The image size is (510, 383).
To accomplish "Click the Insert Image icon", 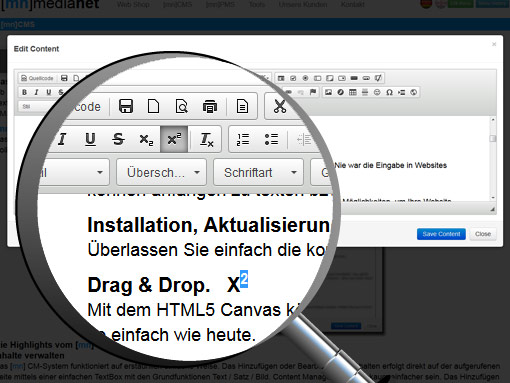I will click(328, 92).
